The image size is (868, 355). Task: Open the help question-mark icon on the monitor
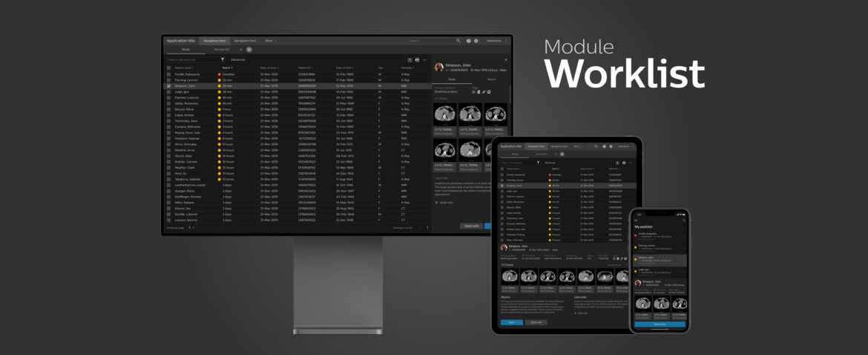click(468, 40)
